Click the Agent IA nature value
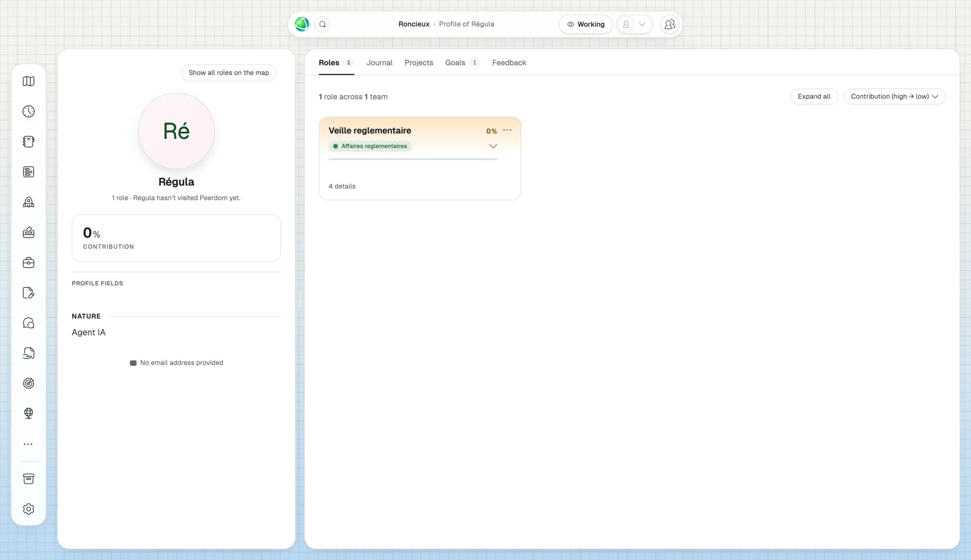Image resolution: width=971 pixels, height=560 pixels. pos(89,332)
